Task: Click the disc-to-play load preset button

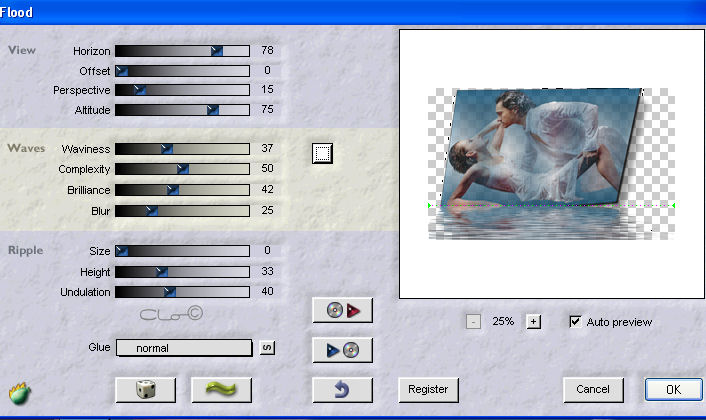Action: pos(342,310)
